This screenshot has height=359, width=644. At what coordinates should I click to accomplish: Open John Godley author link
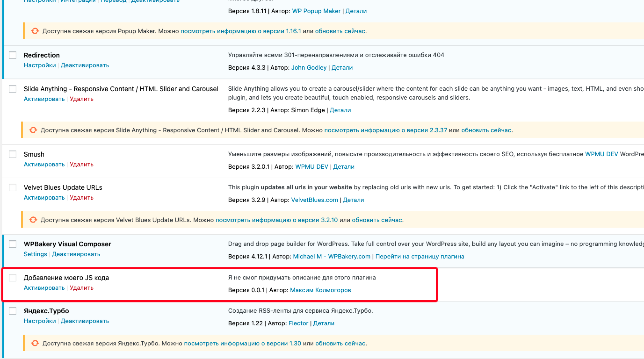(x=309, y=68)
